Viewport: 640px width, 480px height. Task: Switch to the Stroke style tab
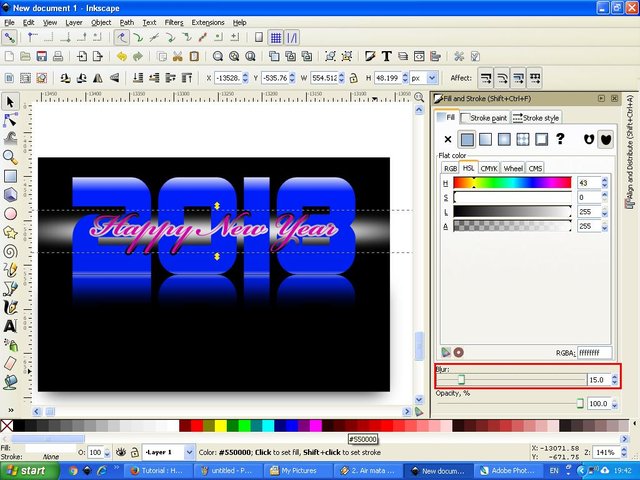(536, 118)
